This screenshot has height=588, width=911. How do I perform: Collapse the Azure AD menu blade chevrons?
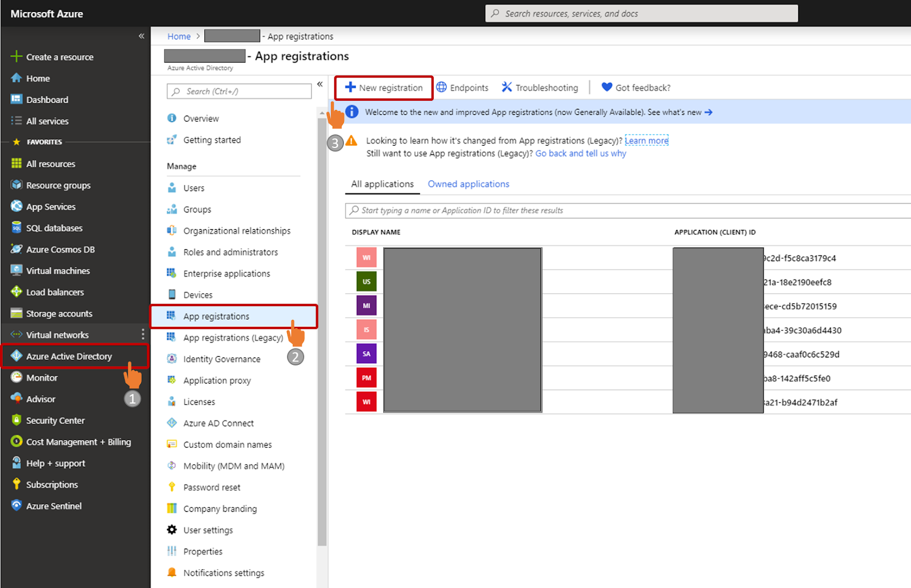[320, 84]
